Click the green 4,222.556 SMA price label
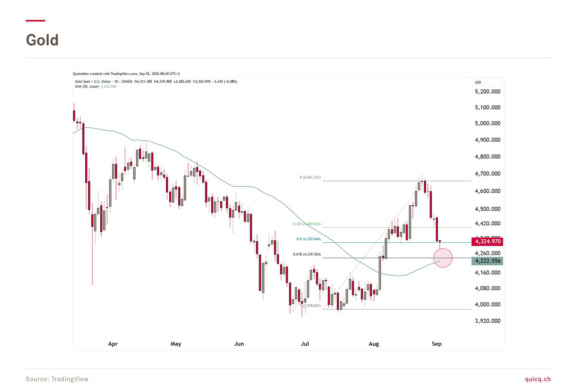This screenshot has height=392, width=577. pos(487,261)
